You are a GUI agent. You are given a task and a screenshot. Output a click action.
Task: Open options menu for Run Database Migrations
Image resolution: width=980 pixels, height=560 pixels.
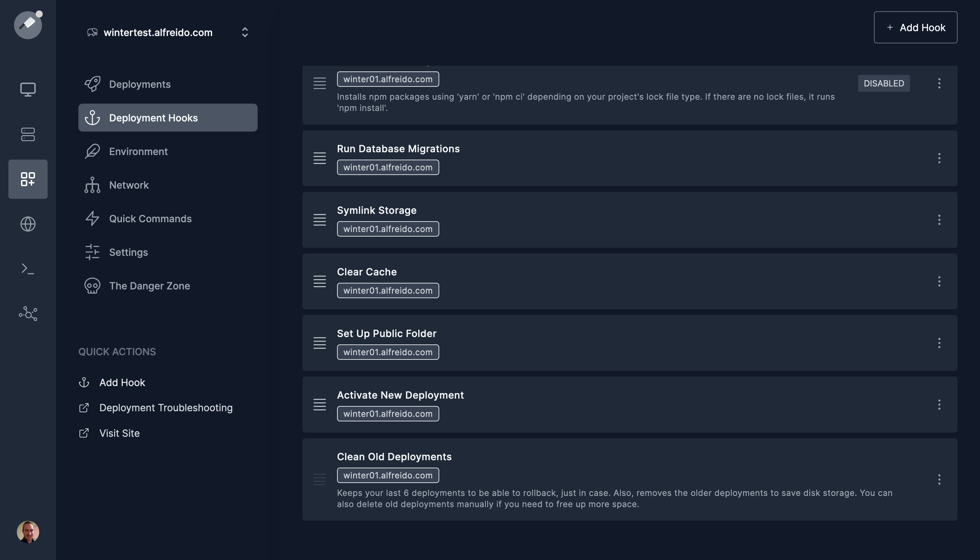coord(939,158)
